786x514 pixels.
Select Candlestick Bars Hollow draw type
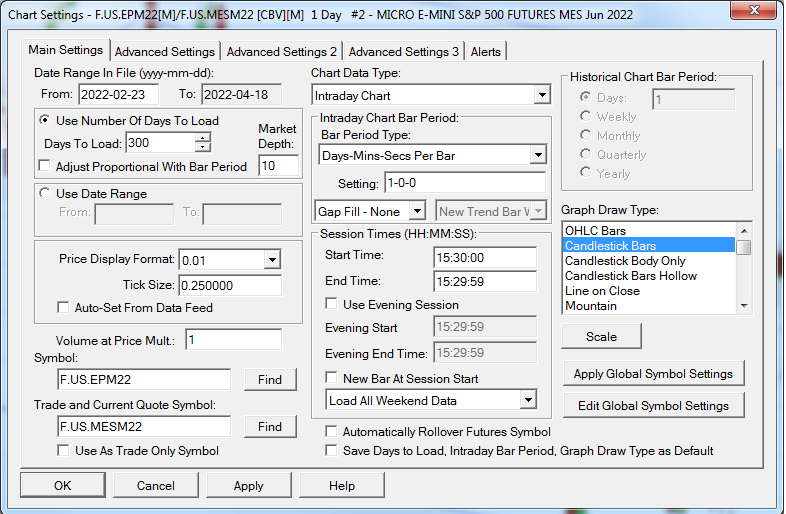tap(649, 276)
